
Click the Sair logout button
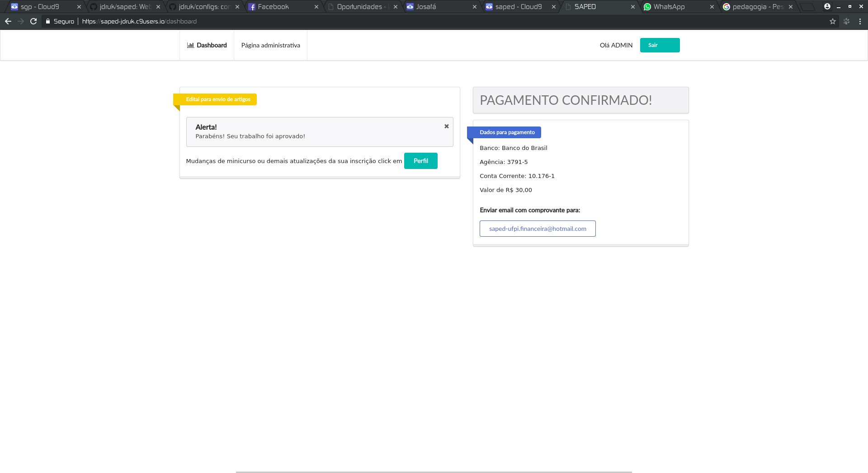(660, 45)
